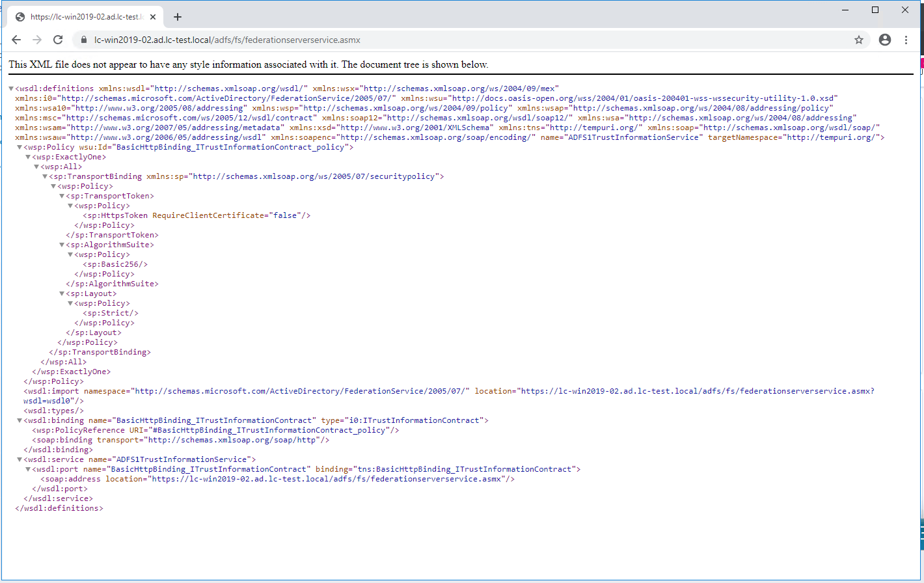Click the Forward navigation arrow
Image resolution: width=924 pixels, height=583 pixels.
[x=37, y=40]
